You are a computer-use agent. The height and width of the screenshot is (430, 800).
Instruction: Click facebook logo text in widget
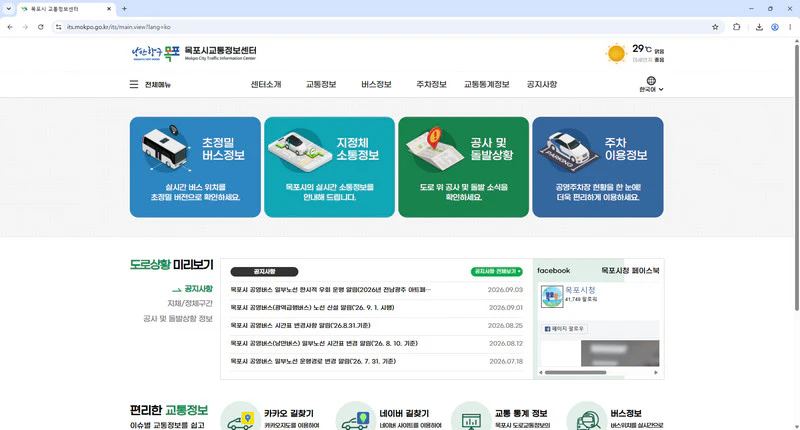pos(554,270)
